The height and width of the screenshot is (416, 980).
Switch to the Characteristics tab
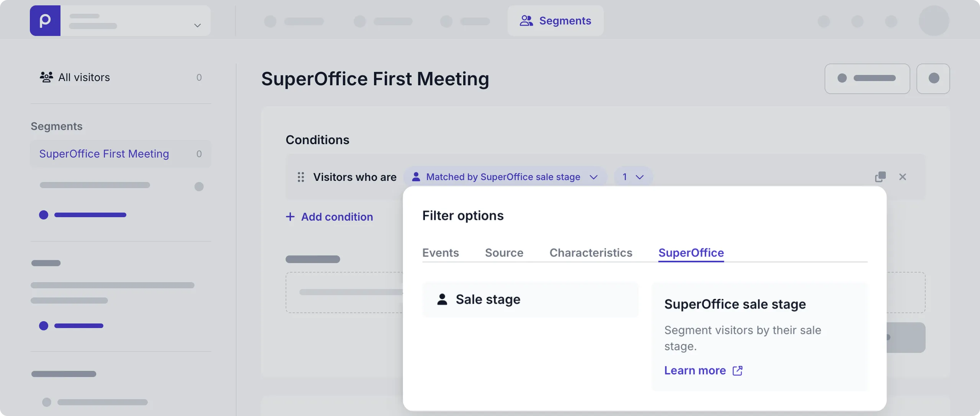(x=591, y=253)
